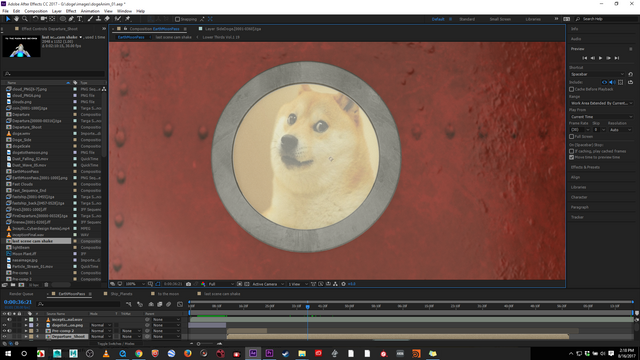Enable the Snapping checkbox

[x=177, y=19]
